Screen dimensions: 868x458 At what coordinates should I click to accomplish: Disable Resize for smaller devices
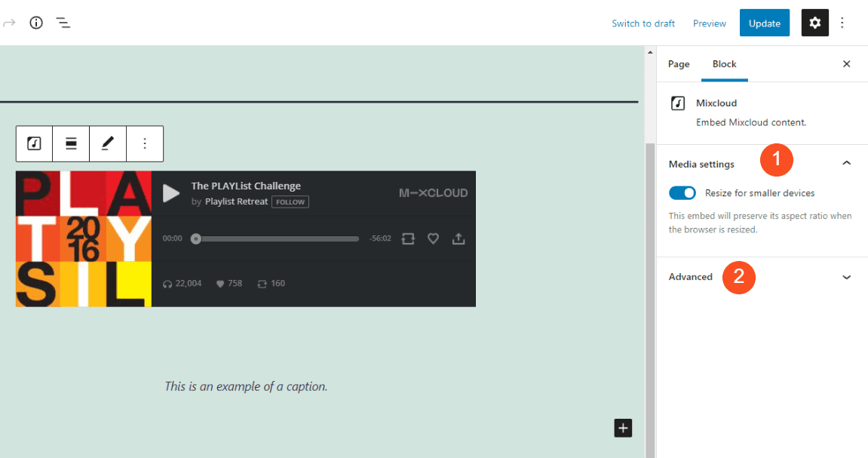(682, 192)
